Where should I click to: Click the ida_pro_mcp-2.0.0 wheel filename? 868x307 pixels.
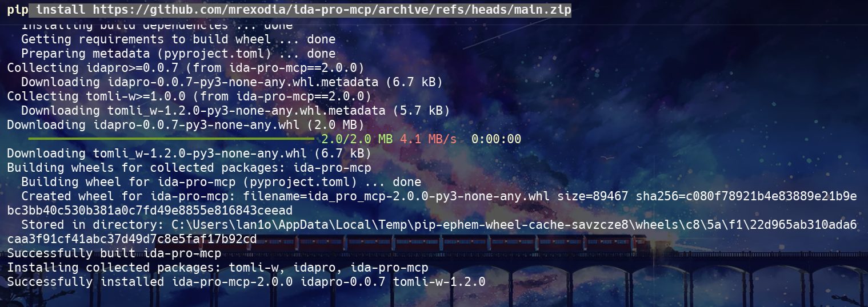[x=422, y=196]
